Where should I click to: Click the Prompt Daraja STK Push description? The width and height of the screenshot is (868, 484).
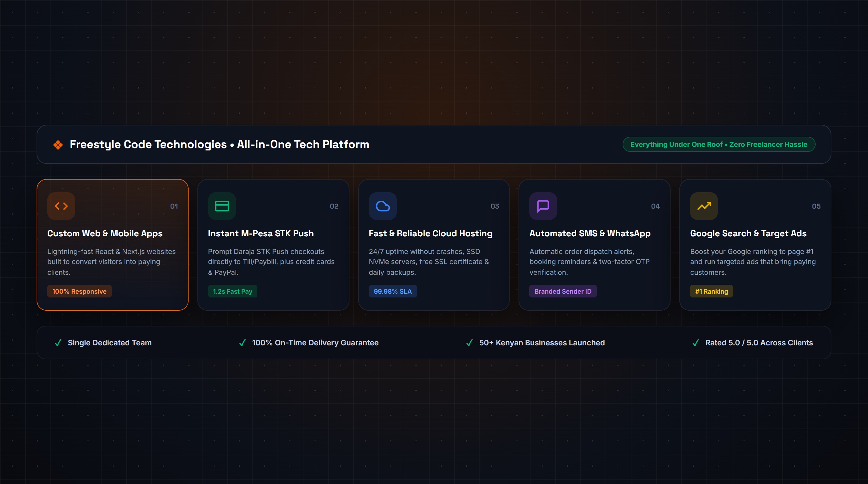pos(271,262)
